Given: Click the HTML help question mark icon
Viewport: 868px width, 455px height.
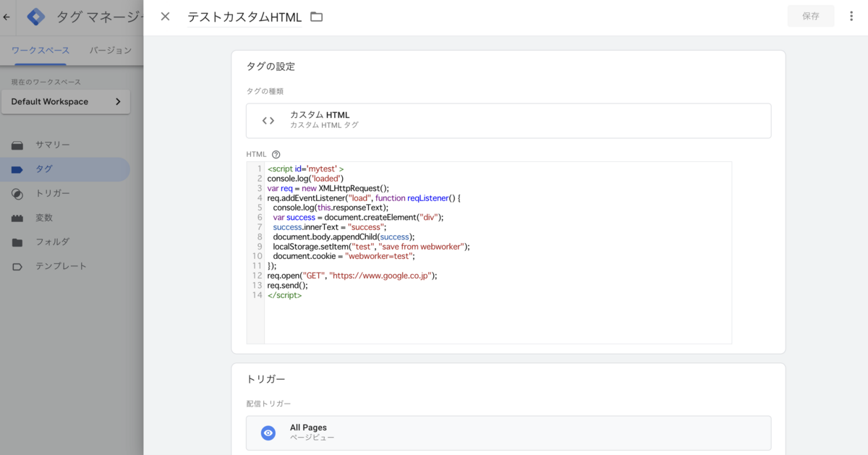Looking at the screenshot, I should (x=276, y=154).
